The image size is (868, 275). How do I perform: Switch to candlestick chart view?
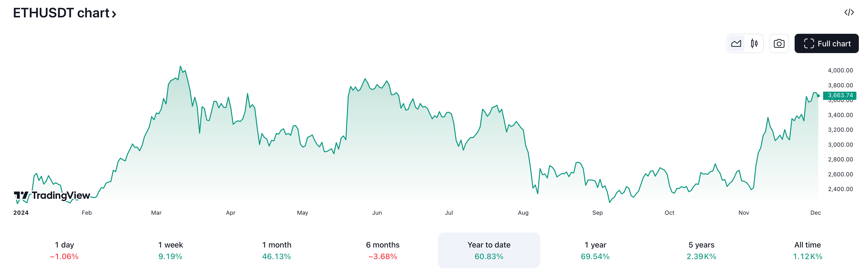click(x=754, y=43)
